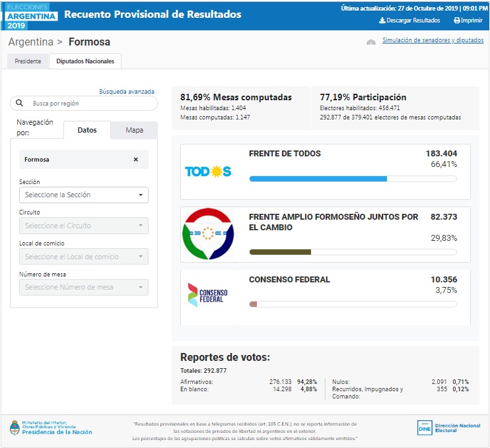This screenshot has width=490, height=448.
Task: Open Simulación de senadores y diputados link
Action: (433, 40)
